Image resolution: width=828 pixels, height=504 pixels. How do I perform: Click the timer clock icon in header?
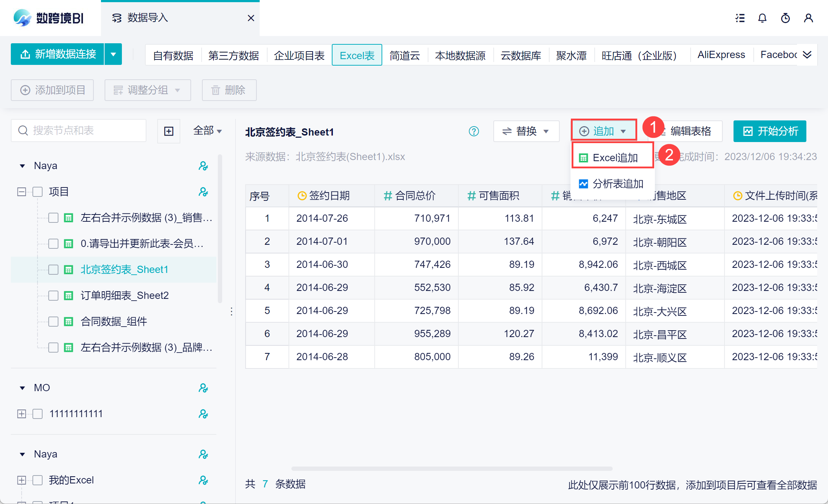coord(785,18)
